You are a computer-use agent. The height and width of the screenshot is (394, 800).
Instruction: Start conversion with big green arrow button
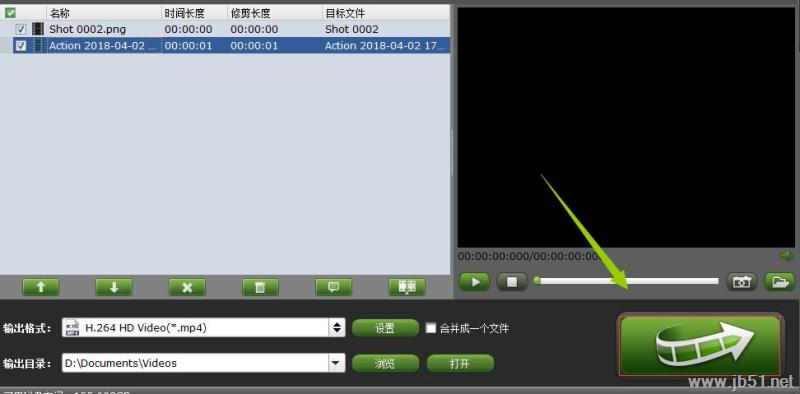click(x=700, y=345)
